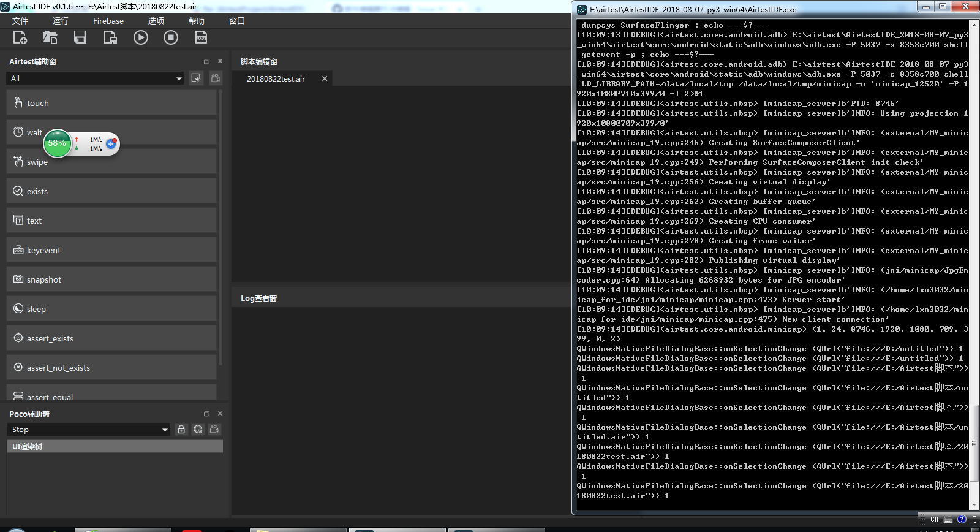The height and width of the screenshot is (532, 980).
Task: Open the 运行 menu
Action: point(61,21)
